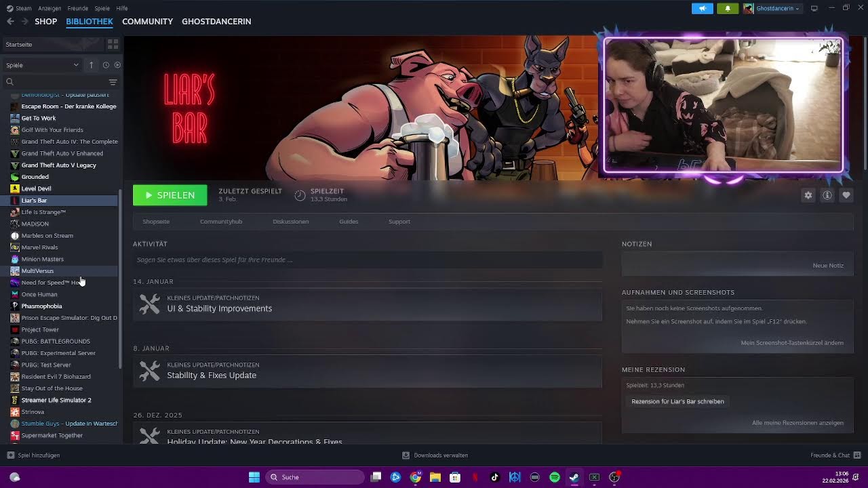Screen dimensions: 868x488
Task: Open Alle meine Rezensionen anzeigen
Action: tap(797, 423)
